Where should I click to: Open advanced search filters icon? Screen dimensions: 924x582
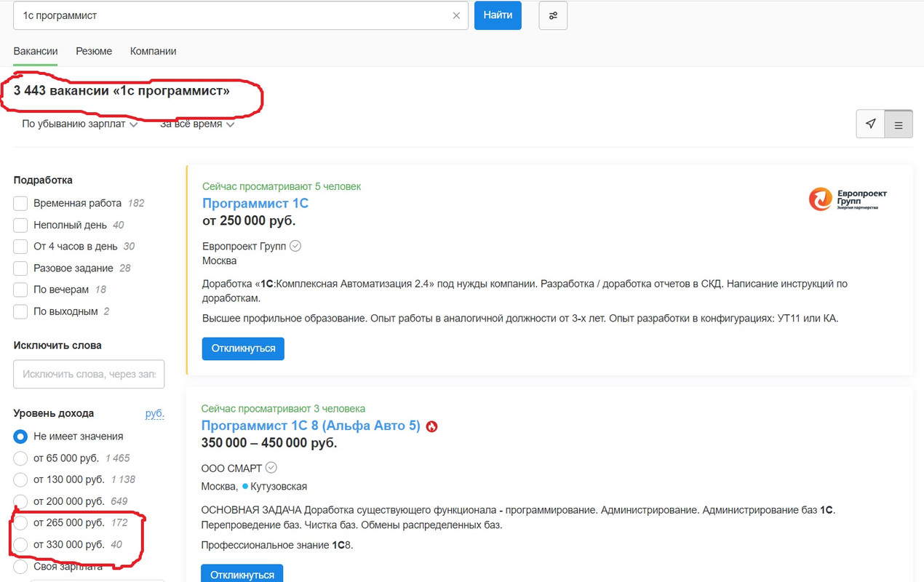point(553,15)
